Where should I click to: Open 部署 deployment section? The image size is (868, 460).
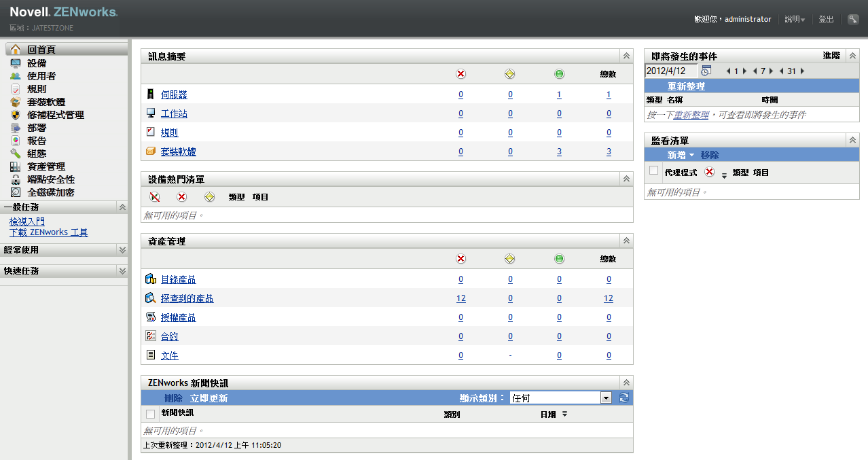tap(37, 128)
